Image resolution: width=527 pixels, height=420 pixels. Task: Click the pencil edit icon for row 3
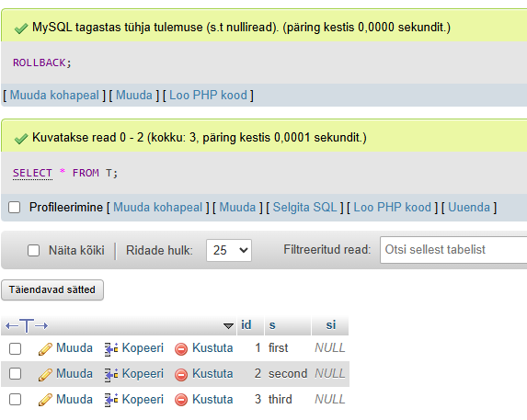(45, 400)
